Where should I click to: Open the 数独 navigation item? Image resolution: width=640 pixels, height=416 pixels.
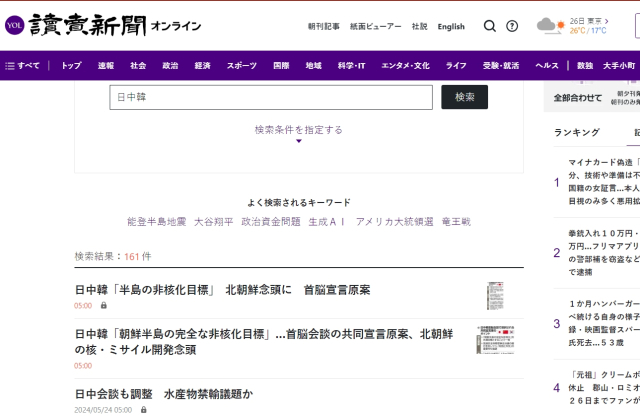click(584, 65)
